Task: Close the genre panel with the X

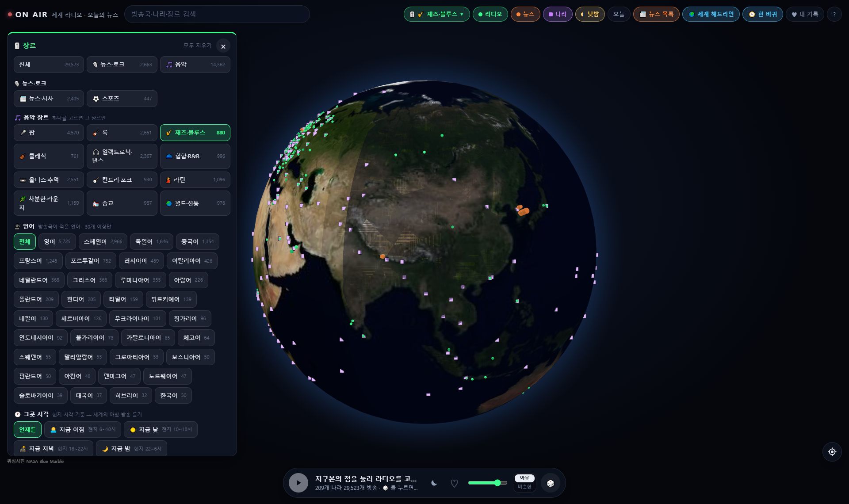Action: (x=223, y=46)
